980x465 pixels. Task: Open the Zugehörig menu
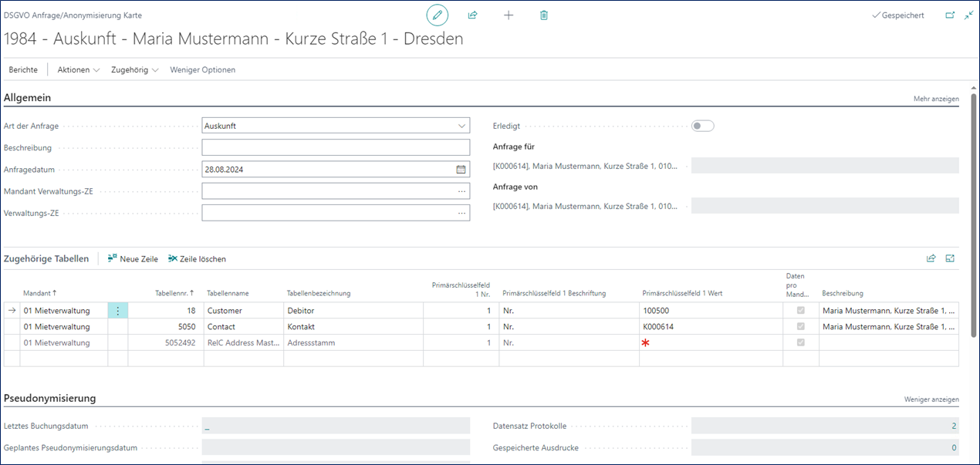134,69
